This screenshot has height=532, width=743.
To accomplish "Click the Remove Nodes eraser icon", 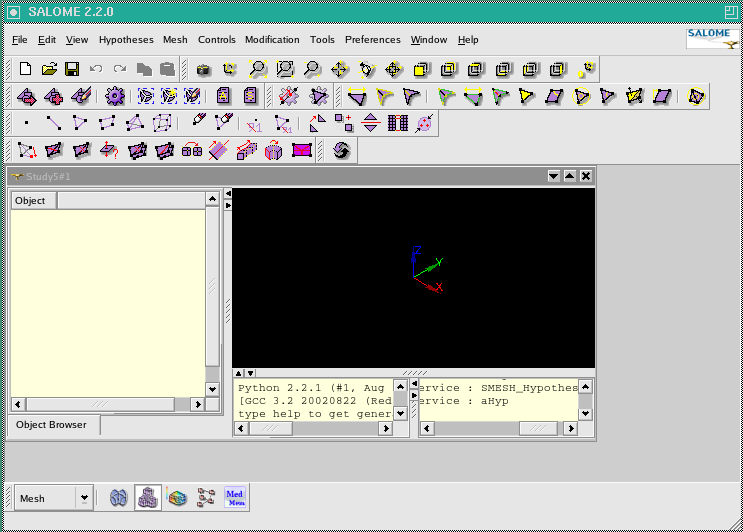I will (199, 120).
